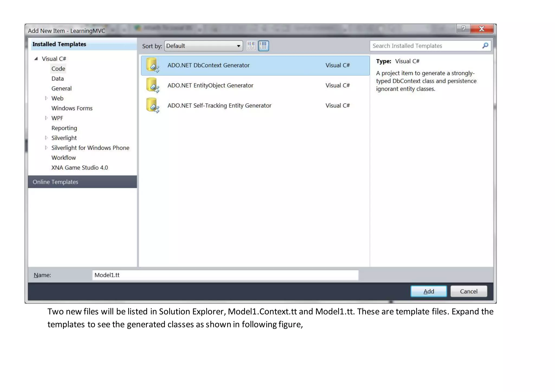Collapse the Visual C# tree node
Screen dimensions: 555x392
pyautogui.click(x=36, y=59)
